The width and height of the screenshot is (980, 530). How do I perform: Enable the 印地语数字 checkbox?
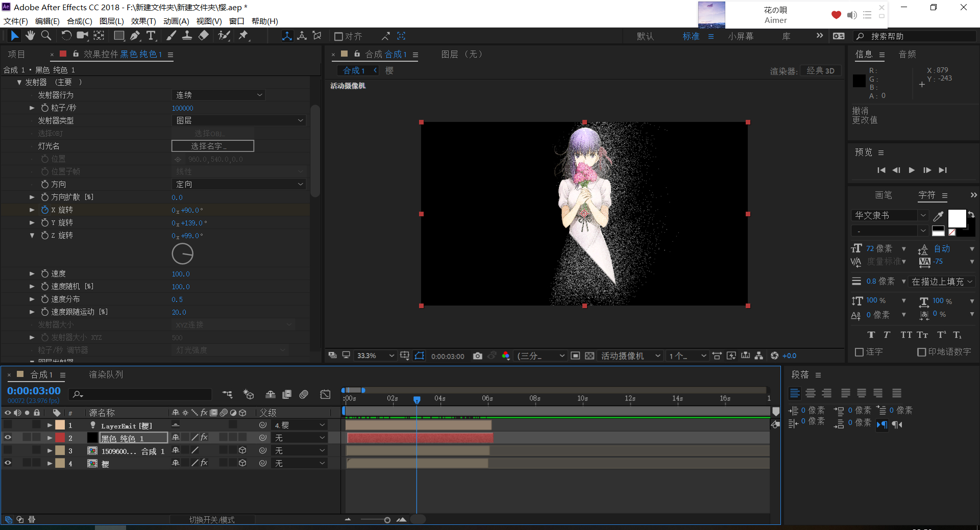point(922,352)
